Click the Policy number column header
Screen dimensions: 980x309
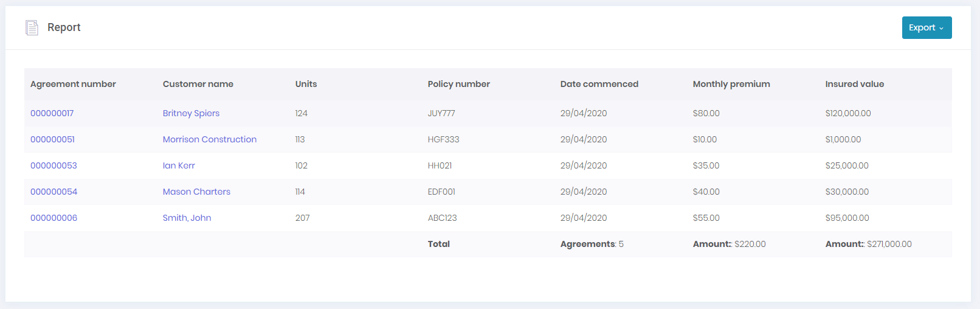tap(458, 84)
